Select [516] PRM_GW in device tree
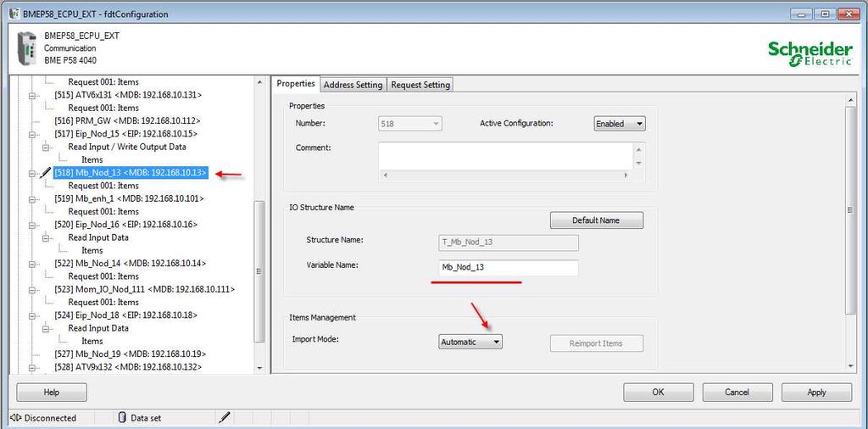The height and width of the screenshot is (429, 868). click(x=127, y=120)
